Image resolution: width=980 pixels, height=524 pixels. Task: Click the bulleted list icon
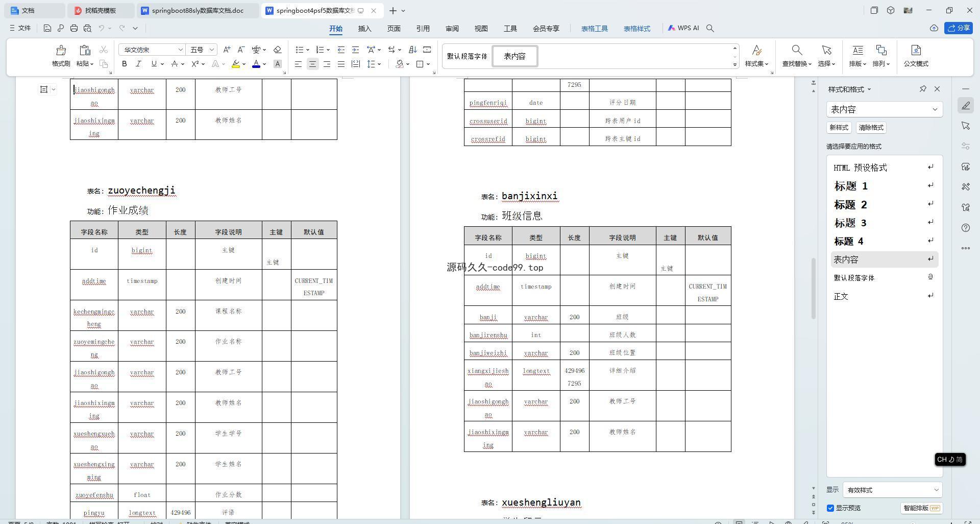click(x=300, y=50)
